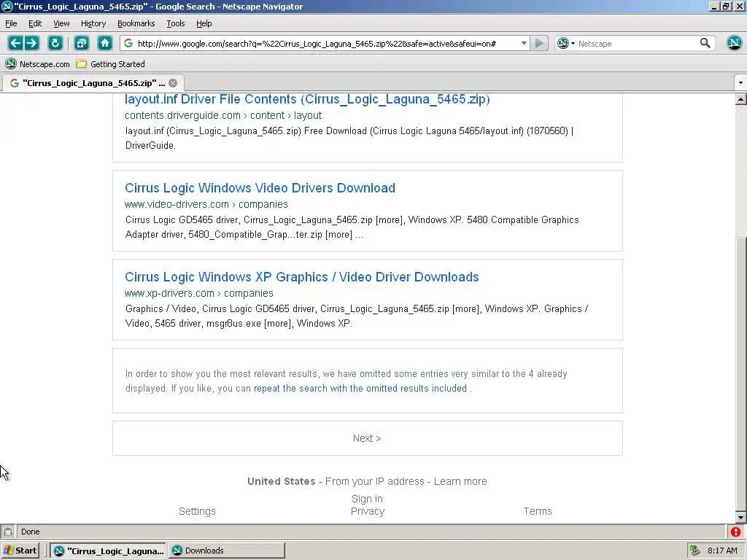Click the Netscape N throbber logo
Image resolution: width=747 pixels, height=560 pixels.
pos(735,43)
